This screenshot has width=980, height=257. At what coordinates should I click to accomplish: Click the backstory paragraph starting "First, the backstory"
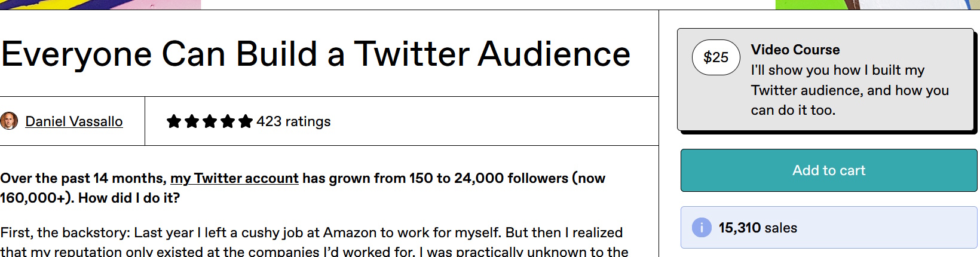tap(311, 232)
